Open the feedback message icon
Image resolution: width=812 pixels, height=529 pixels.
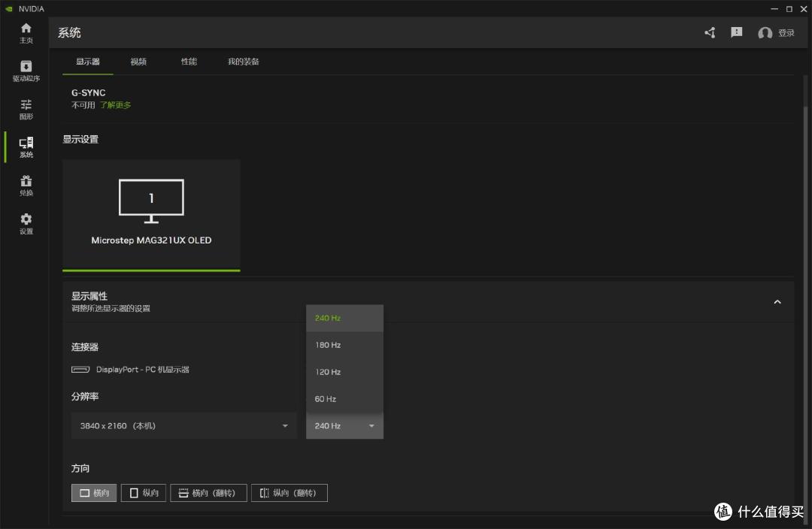[x=736, y=32]
